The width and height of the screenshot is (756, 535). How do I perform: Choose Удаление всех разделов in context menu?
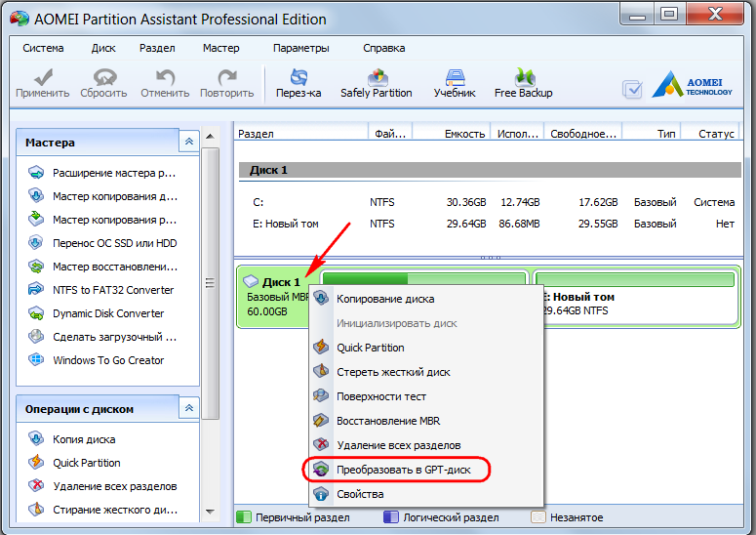coord(426,445)
